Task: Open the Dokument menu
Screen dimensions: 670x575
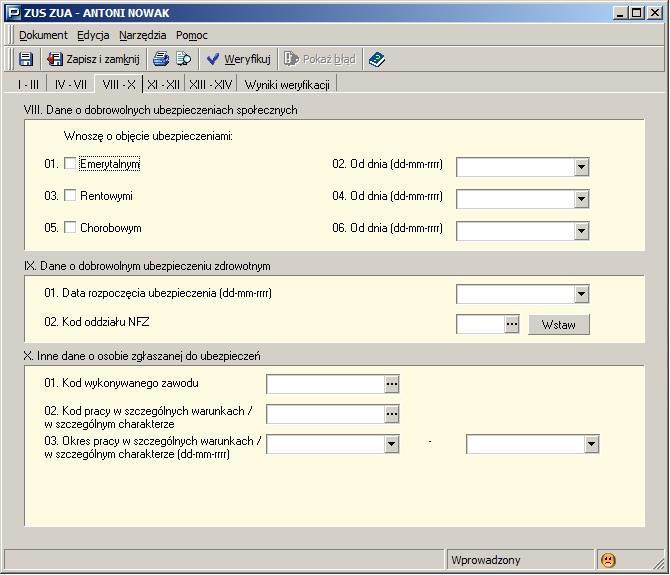Action: point(43,35)
